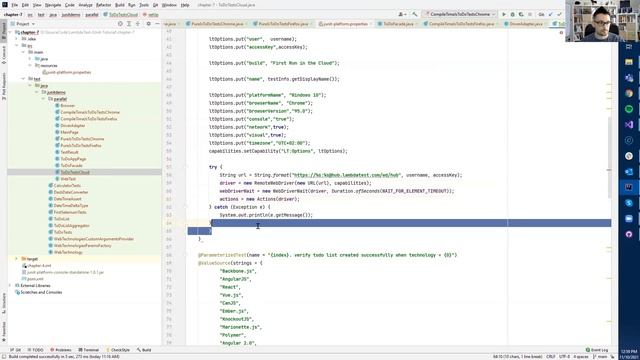Click parallel breadcrumb in navigation bar
The width and height of the screenshot is (640, 360).
point(91,15)
